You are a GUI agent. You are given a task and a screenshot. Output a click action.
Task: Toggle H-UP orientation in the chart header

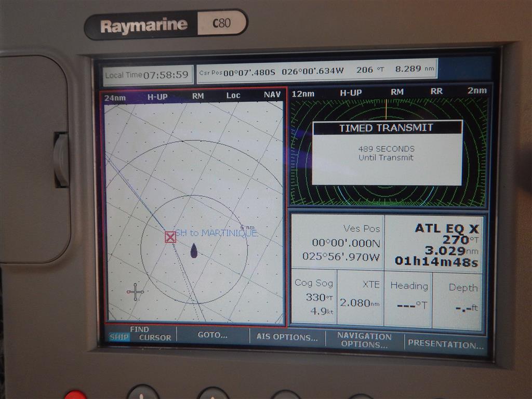pos(157,96)
